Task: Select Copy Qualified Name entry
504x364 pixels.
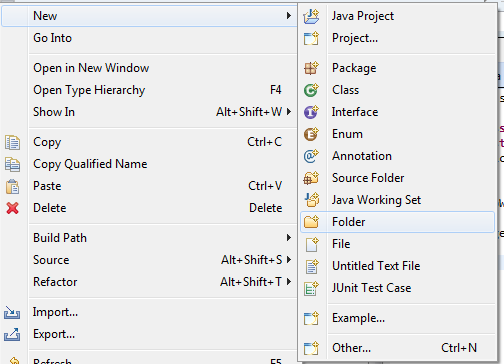Action: point(90,164)
